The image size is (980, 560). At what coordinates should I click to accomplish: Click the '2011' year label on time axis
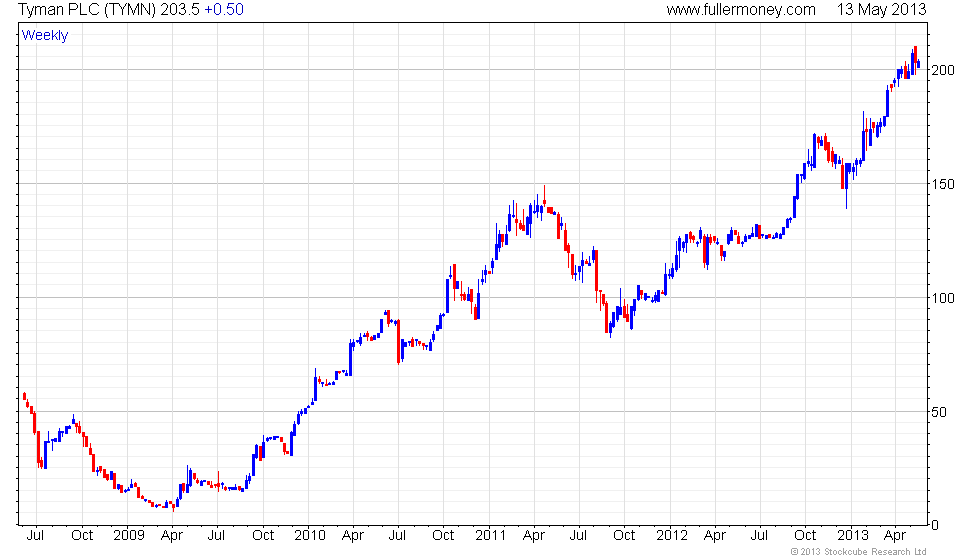click(x=491, y=535)
